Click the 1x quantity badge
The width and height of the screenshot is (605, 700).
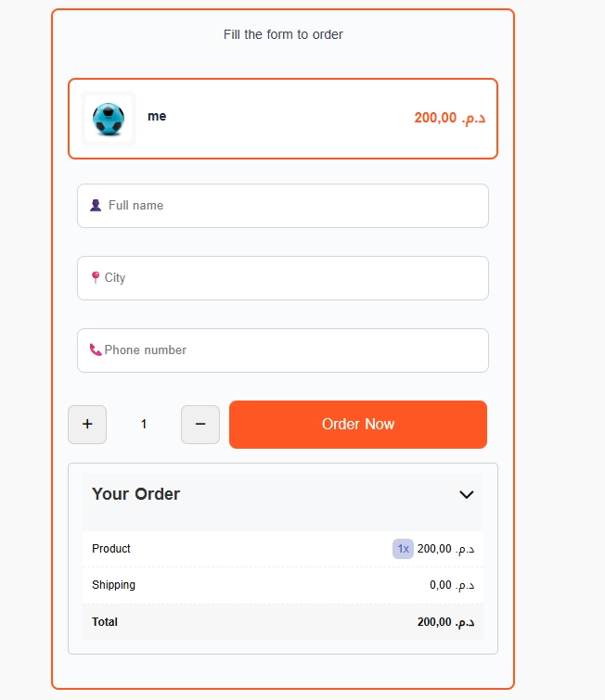(x=403, y=549)
